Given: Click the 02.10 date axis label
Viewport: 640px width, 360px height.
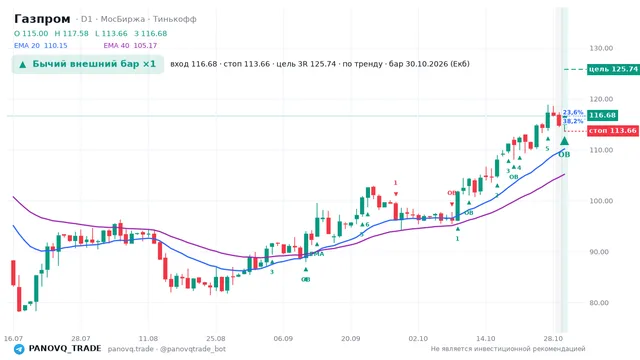Looking at the screenshot, I should point(418,339).
